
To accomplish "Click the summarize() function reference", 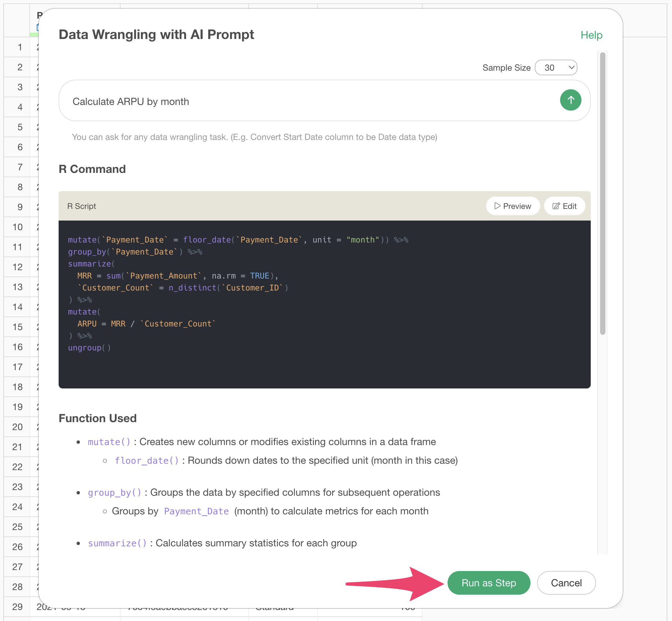I will click(x=117, y=543).
